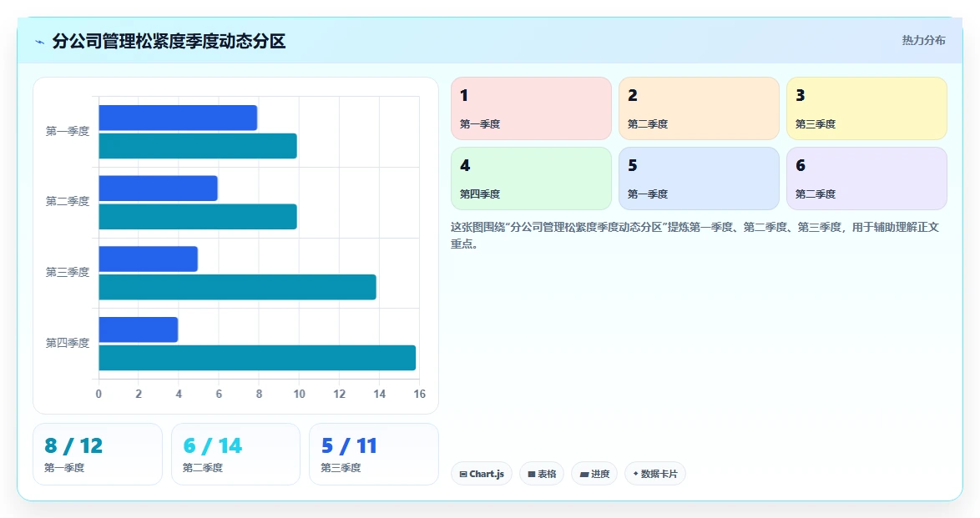This screenshot has width=980, height=518.
Task: Click 第三季度 label under 5 / 11
Action: [341, 468]
